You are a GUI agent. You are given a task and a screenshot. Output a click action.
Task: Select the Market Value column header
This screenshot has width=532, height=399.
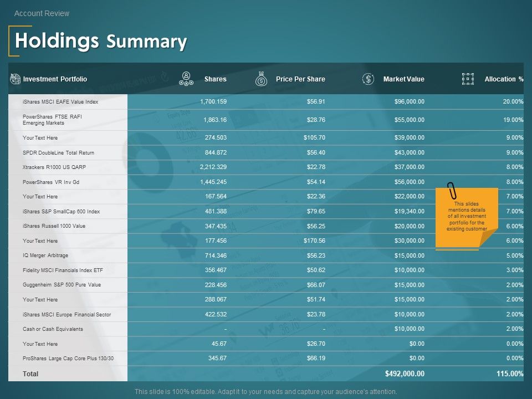(404, 79)
